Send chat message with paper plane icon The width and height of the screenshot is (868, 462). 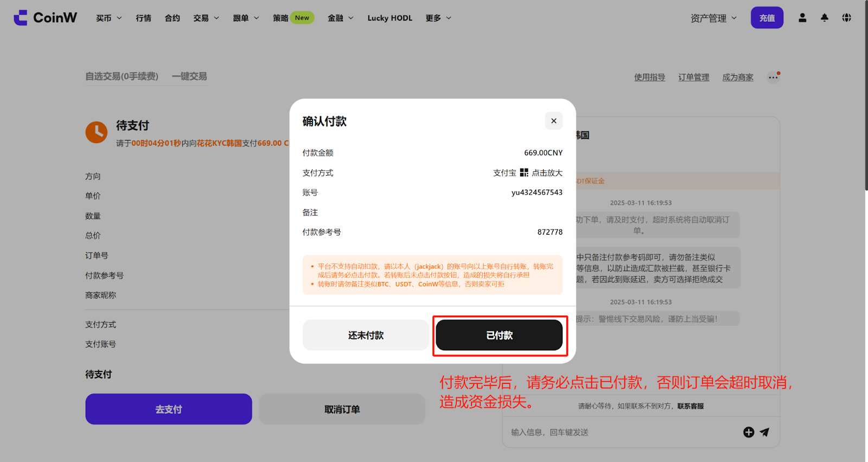[764, 432]
